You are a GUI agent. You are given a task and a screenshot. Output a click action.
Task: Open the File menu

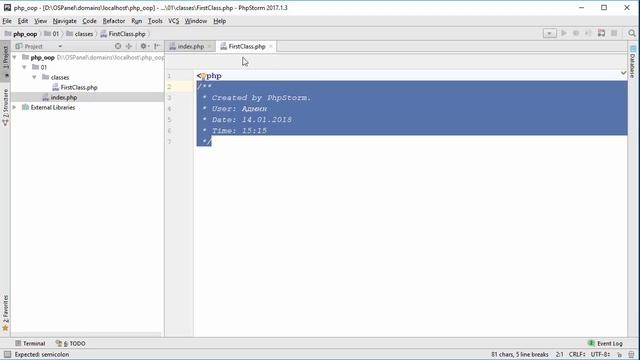[x=7, y=21]
